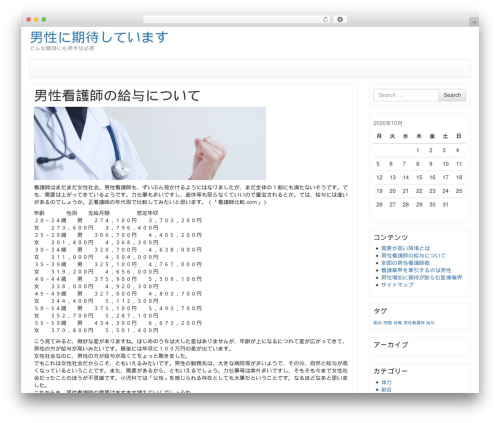Click the ２０−２４歳 salary row
This screenshot has width=500, height=423.
click(118, 220)
